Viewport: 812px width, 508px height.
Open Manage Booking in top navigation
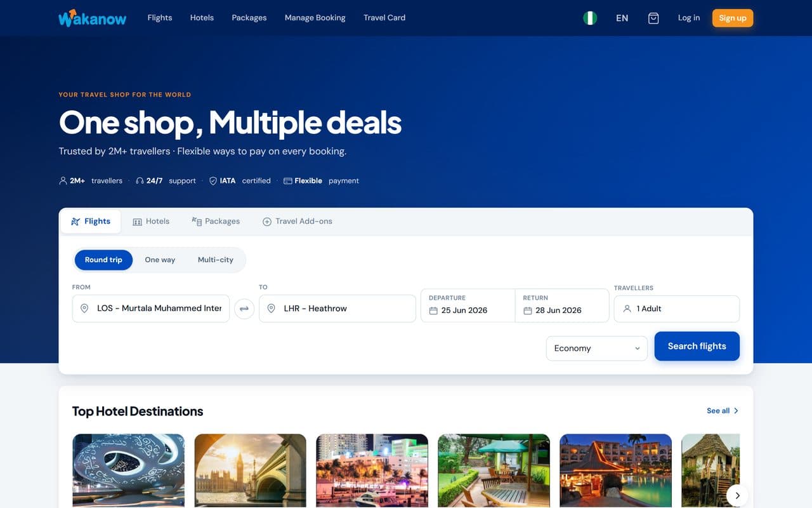tap(315, 18)
